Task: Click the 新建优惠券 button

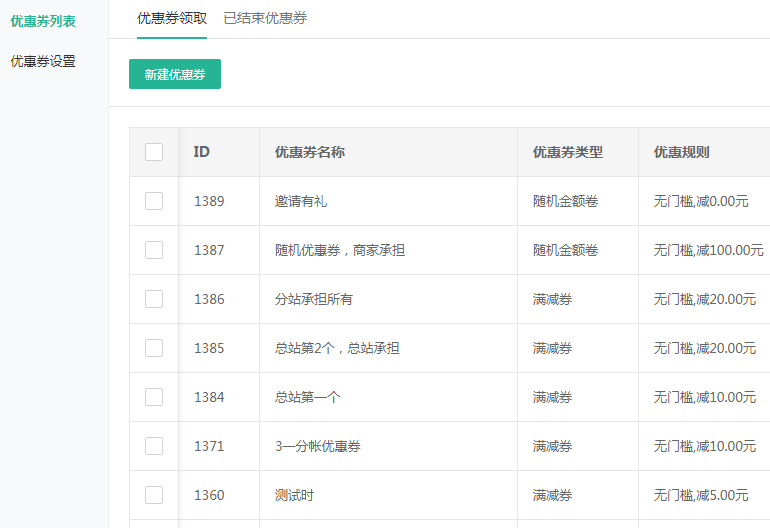Action: [175, 74]
